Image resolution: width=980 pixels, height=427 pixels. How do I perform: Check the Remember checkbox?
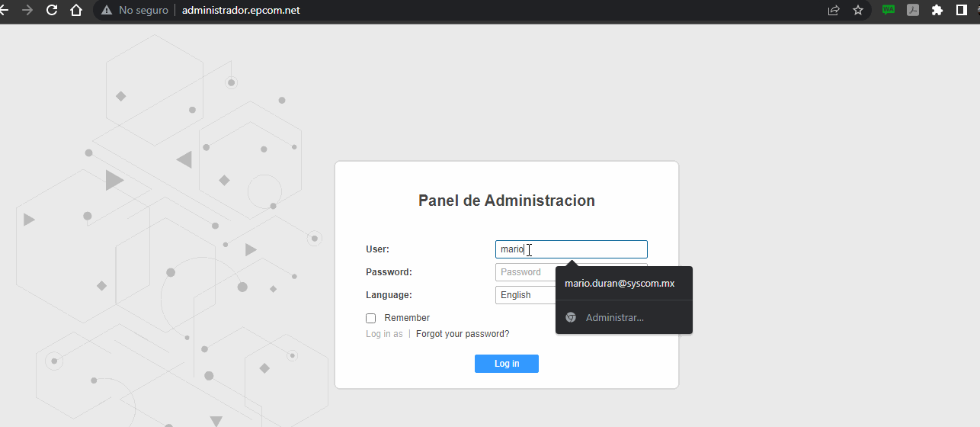pyautogui.click(x=371, y=318)
